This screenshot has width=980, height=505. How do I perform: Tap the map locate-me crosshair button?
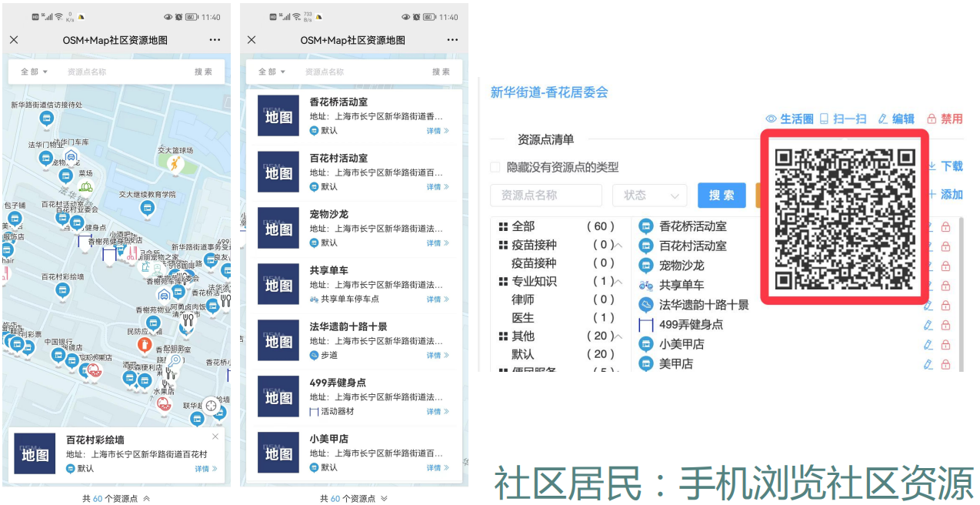pyautogui.click(x=211, y=406)
